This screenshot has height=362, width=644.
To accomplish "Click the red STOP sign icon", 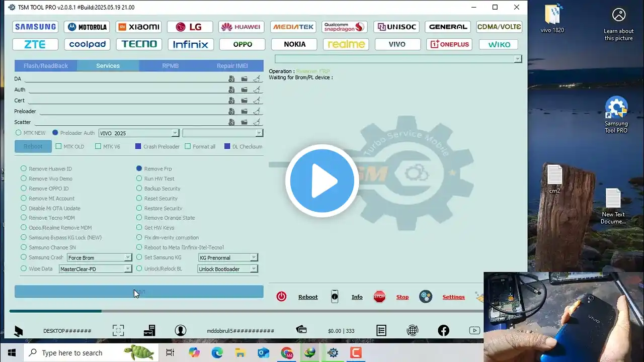I will (x=379, y=297).
